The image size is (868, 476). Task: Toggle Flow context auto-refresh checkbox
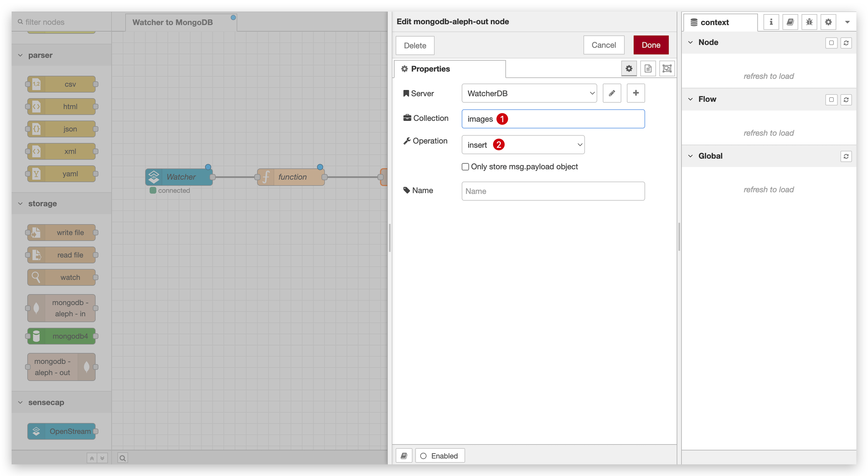click(831, 100)
